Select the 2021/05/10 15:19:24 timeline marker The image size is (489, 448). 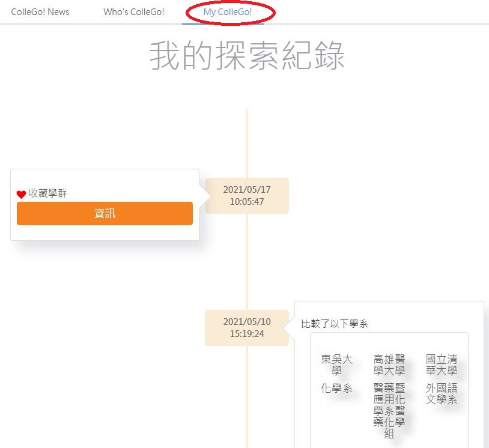pyautogui.click(x=247, y=328)
